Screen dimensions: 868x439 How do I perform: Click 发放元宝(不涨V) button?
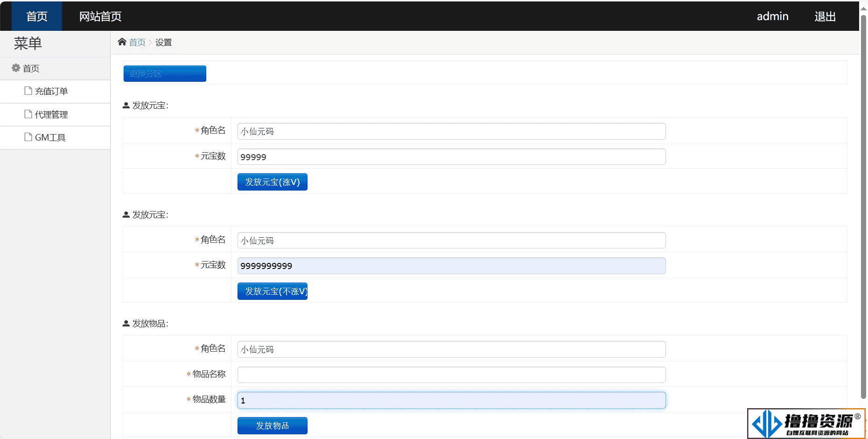click(273, 291)
